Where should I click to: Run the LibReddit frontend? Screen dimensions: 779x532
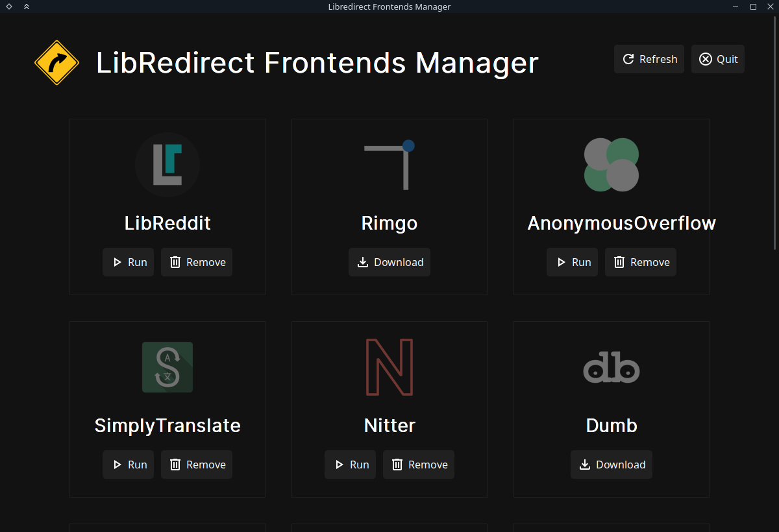(129, 262)
